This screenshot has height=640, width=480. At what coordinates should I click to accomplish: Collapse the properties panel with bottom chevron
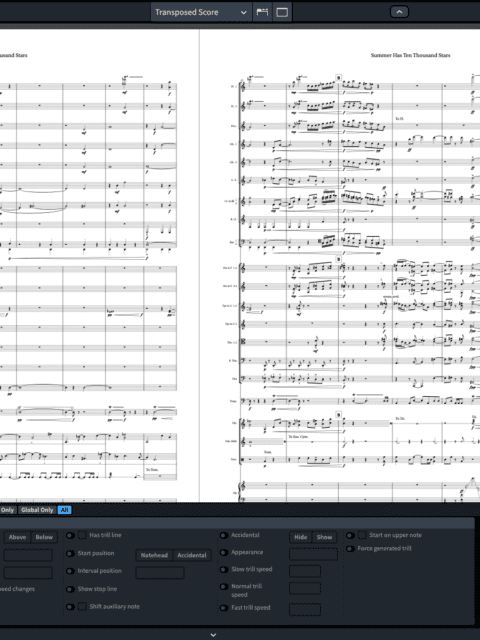(x=213, y=635)
